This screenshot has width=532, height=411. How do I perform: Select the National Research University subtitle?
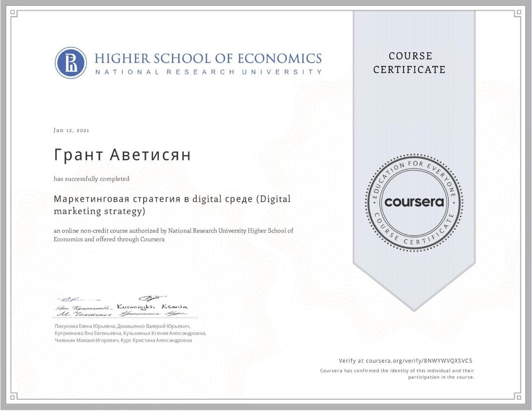(208, 72)
